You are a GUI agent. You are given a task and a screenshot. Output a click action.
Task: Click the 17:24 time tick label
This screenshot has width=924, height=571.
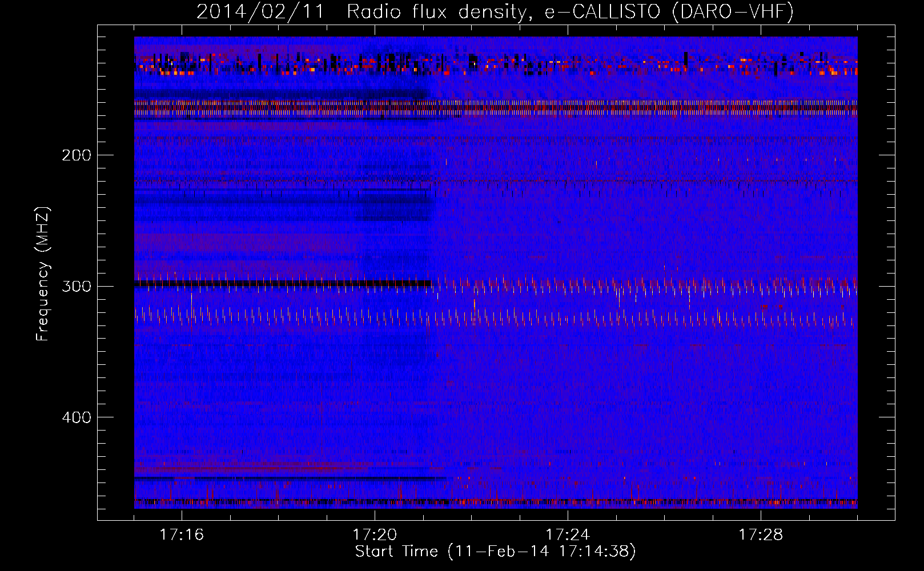[x=568, y=535]
